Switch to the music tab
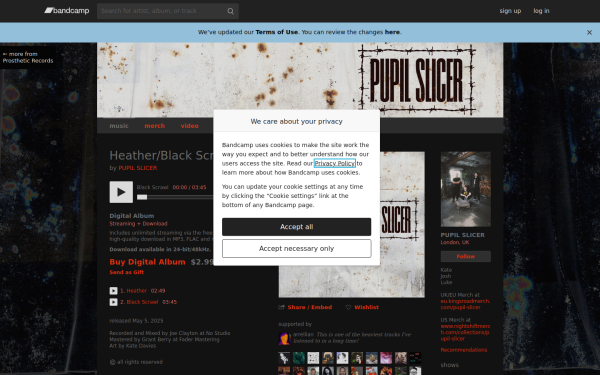Screen dimensions: 600x375 [119, 126]
